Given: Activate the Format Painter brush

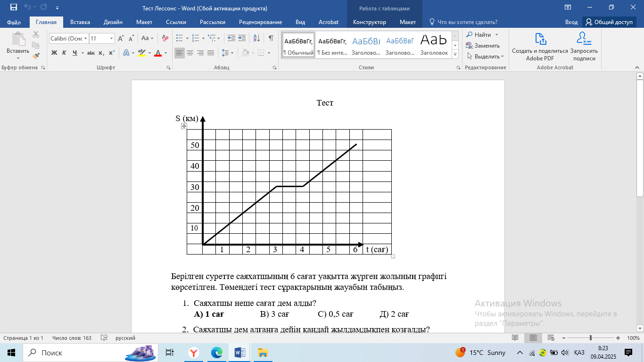Looking at the screenshot, I should (36, 56).
